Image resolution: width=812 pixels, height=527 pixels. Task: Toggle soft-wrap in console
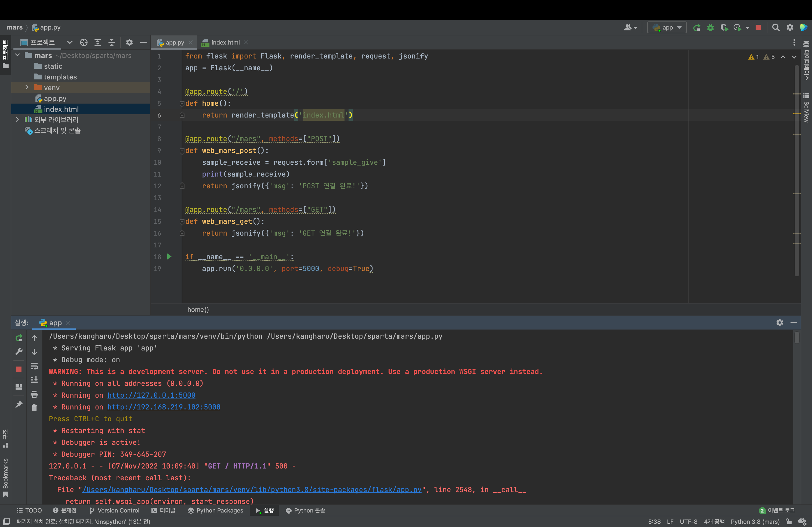point(34,366)
